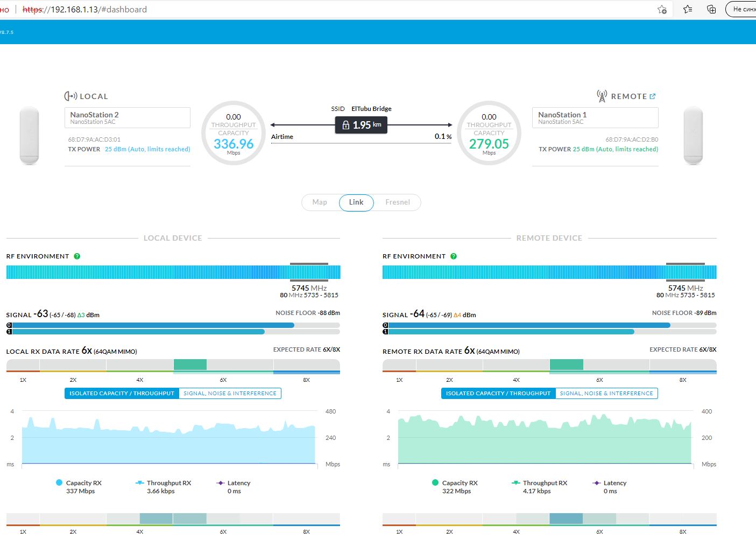This screenshot has height=539, width=756.
Task: Toggle remote Latency legend marker
Action: [597, 483]
